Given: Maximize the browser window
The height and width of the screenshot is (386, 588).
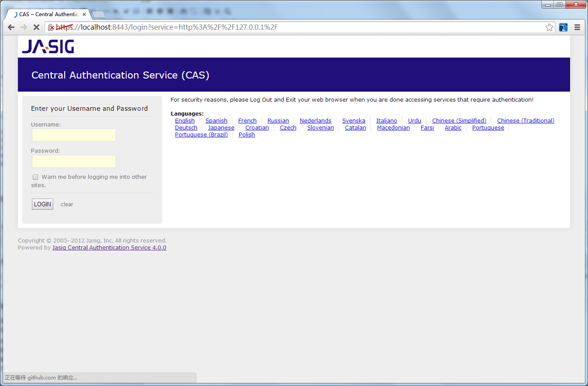Looking at the screenshot, I should [560, 5].
